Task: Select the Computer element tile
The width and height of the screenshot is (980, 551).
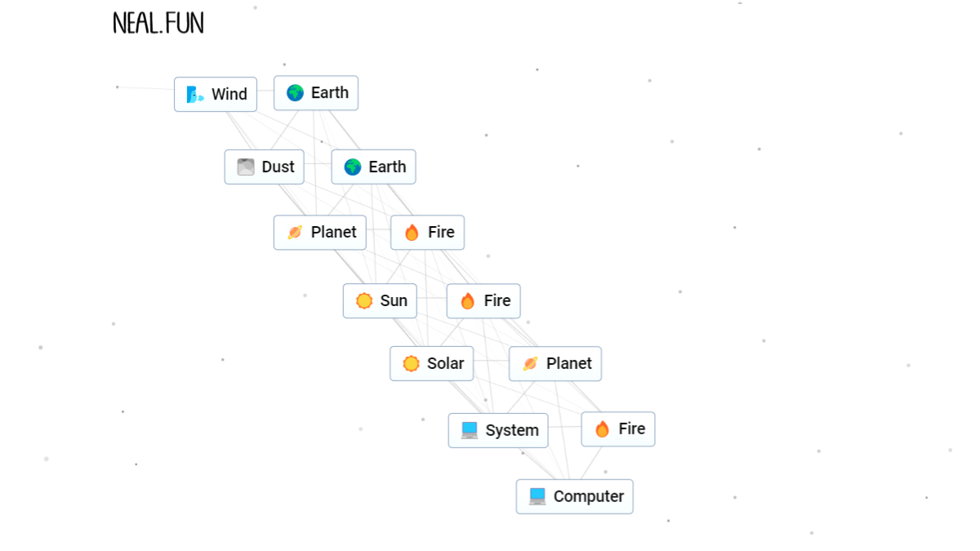Action: point(574,496)
